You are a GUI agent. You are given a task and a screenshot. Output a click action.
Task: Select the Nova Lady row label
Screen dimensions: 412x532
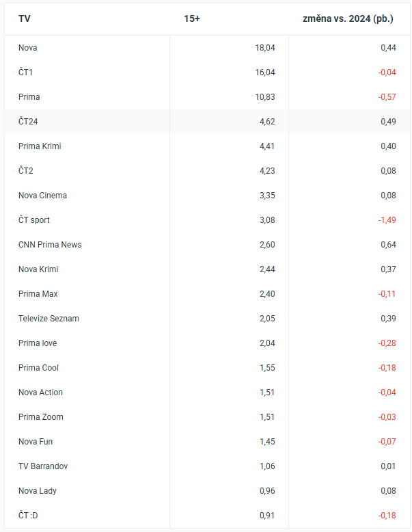[x=38, y=491]
